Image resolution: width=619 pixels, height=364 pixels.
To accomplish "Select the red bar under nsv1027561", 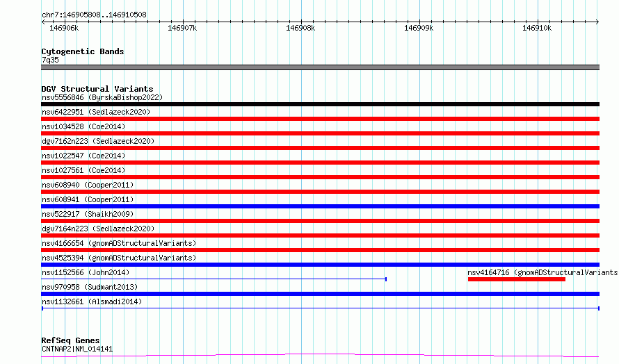I will click(x=320, y=177).
